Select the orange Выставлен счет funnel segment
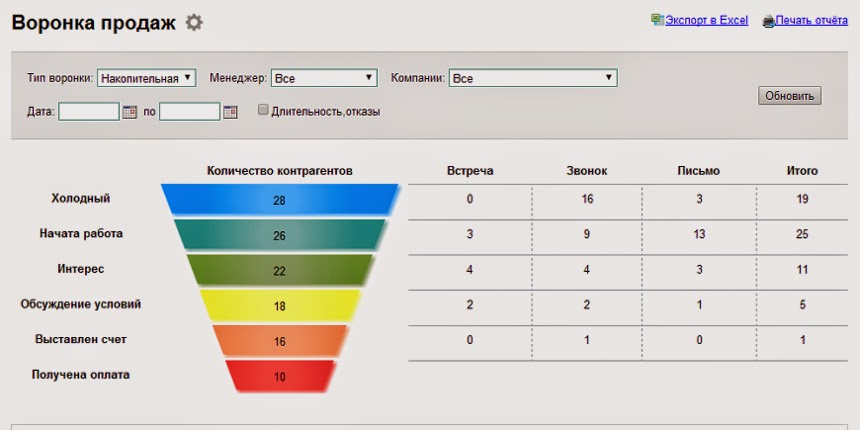The height and width of the screenshot is (430, 860). 279,341
